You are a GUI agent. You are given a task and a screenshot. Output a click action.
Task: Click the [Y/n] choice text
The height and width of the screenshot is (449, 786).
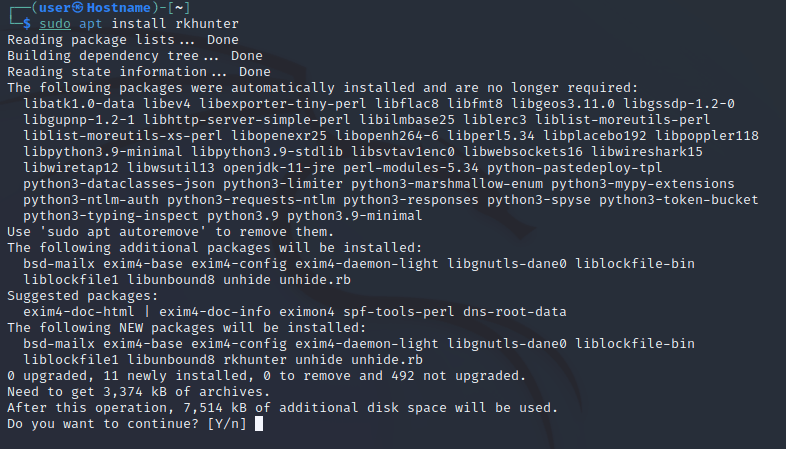click(228, 424)
